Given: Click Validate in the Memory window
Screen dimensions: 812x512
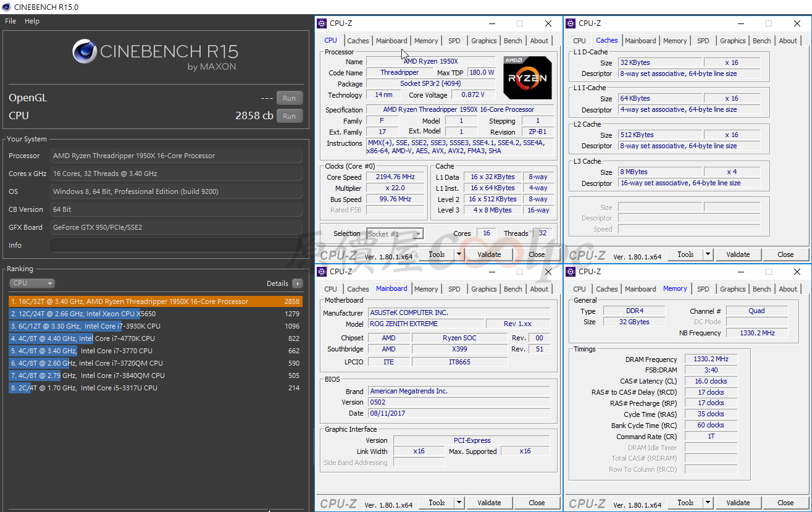Looking at the screenshot, I should pos(737,503).
